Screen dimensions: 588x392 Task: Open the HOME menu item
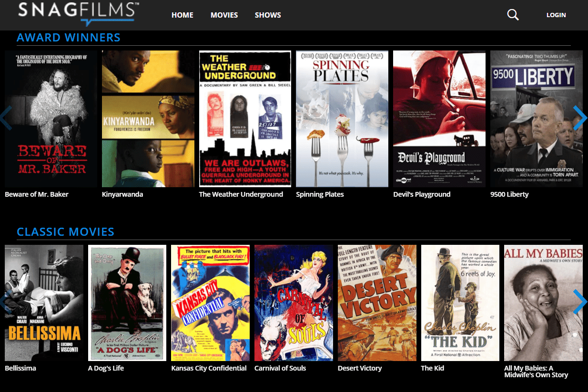182,15
